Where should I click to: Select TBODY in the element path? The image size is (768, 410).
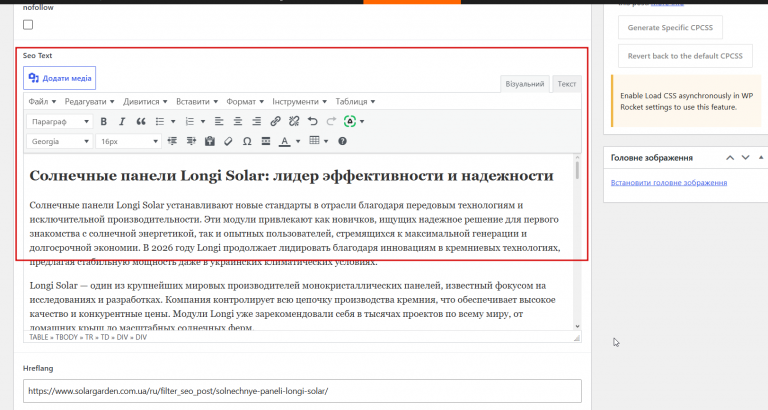tap(66, 337)
